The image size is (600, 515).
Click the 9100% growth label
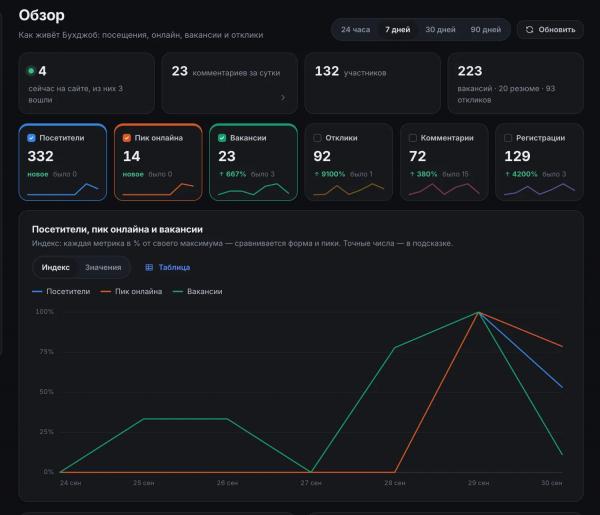pos(329,174)
